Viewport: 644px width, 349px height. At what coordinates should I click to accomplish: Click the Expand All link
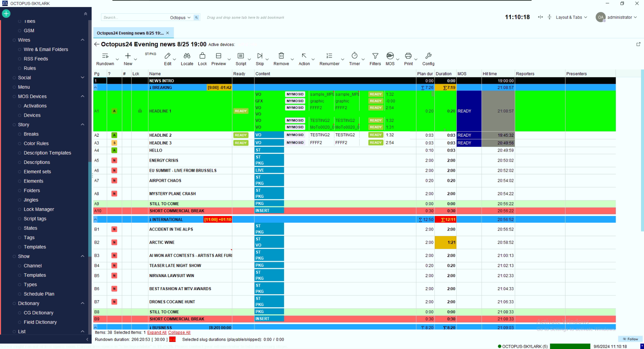click(x=157, y=333)
